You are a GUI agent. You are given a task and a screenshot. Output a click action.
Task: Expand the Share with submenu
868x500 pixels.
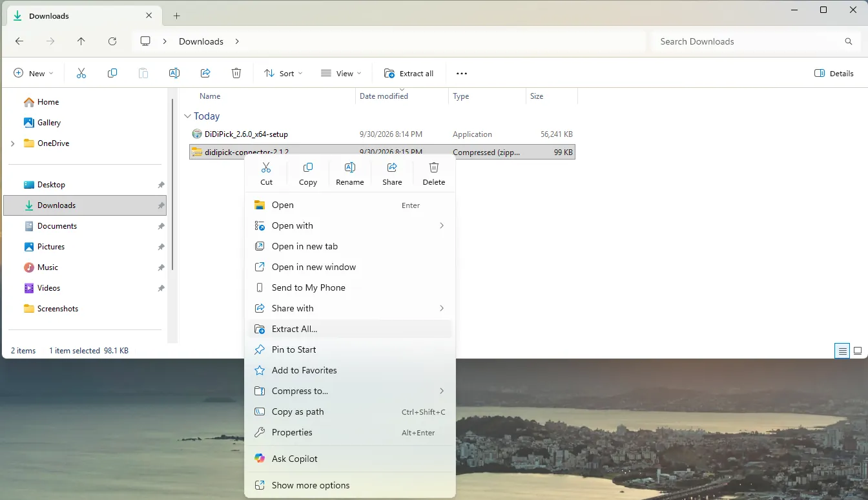click(x=442, y=308)
